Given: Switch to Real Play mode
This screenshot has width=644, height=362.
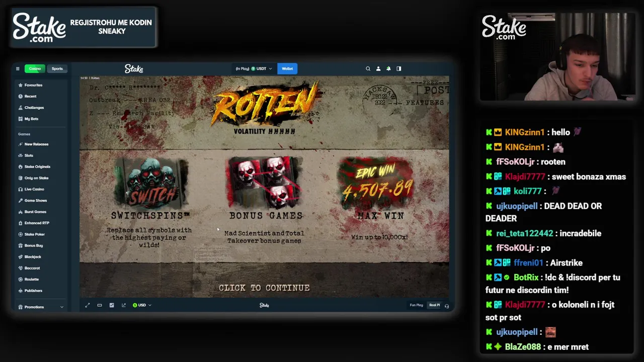Looking at the screenshot, I should point(434,305).
